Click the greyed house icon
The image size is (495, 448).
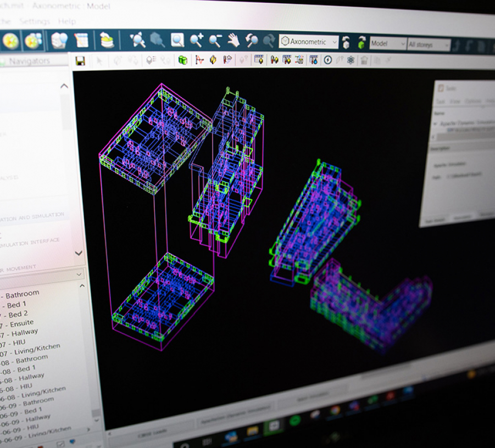coord(364,60)
